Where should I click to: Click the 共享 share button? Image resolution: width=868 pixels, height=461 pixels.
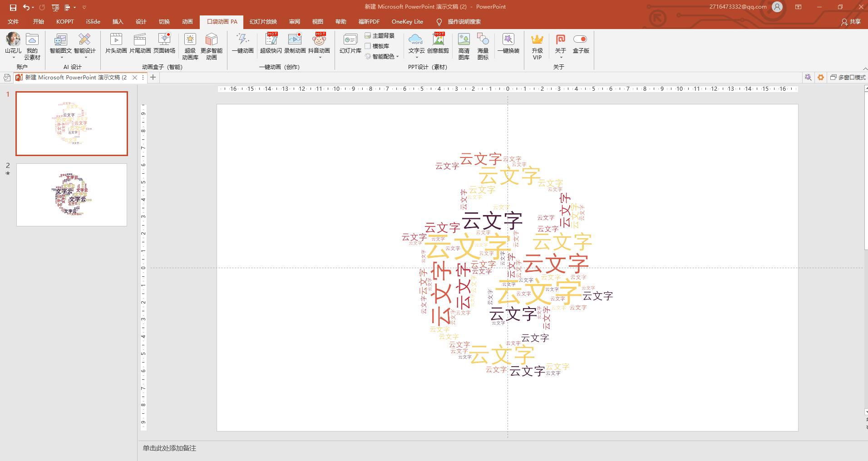[851, 21]
